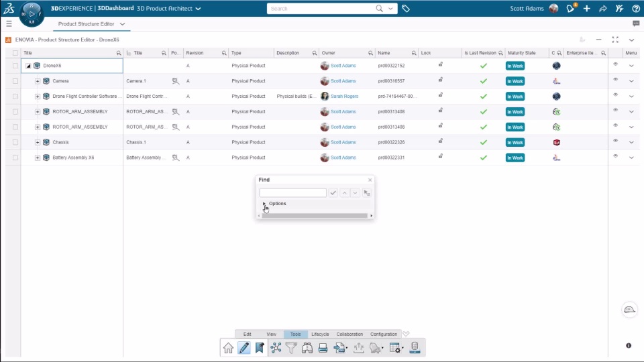
Task: Click the plus add icon in the top bar
Action: click(x=587, y=9)
